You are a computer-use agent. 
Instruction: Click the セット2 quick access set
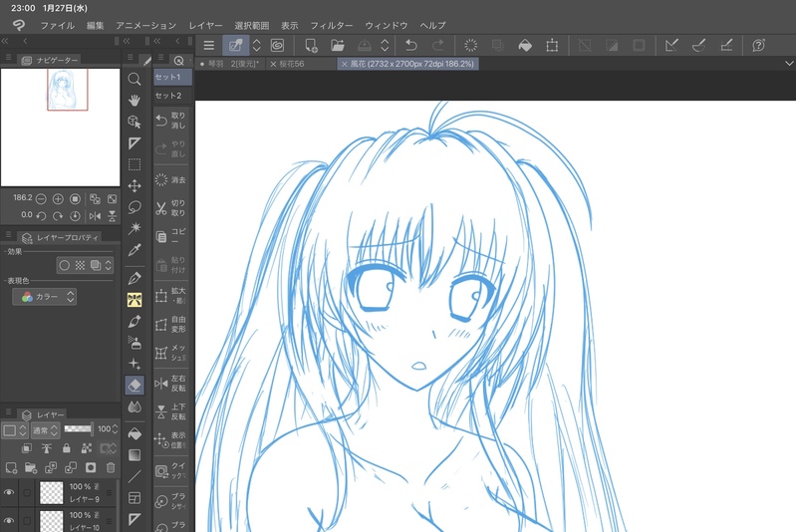172,96
